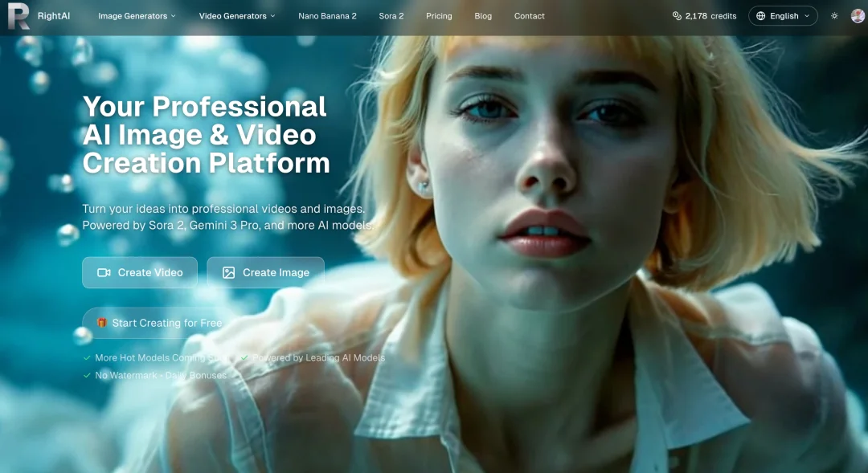Image resolution: width=868 pixels, height=473 pixels.
Task: Open the English language dropdown
Action: (x=783, y=15)
